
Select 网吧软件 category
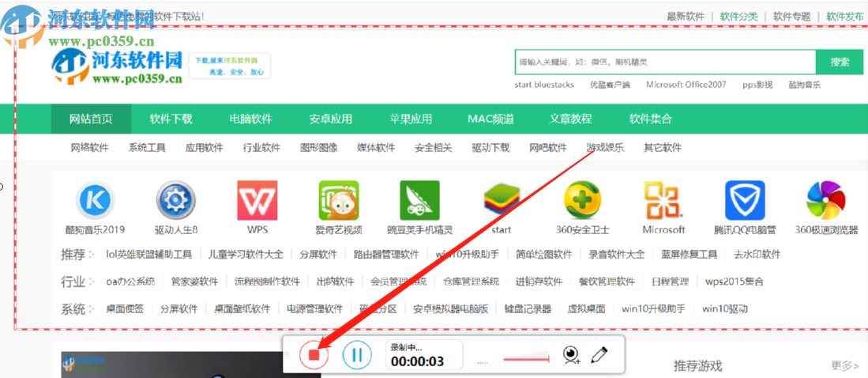pos(548,147)
